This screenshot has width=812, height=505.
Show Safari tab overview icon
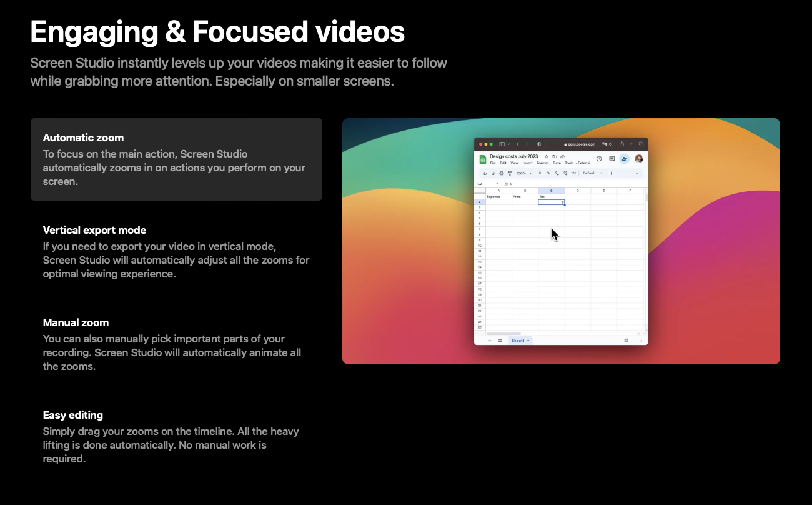641,144
